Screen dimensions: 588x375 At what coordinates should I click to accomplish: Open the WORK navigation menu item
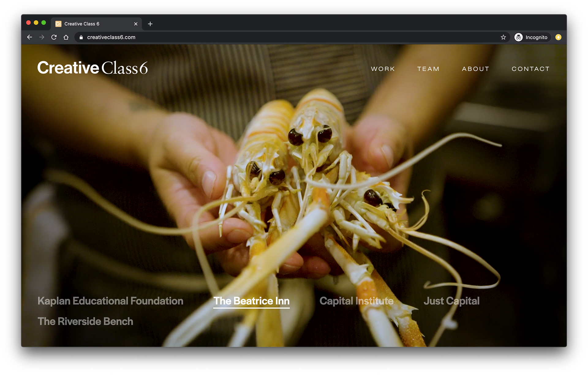click(x=383, y=69)
